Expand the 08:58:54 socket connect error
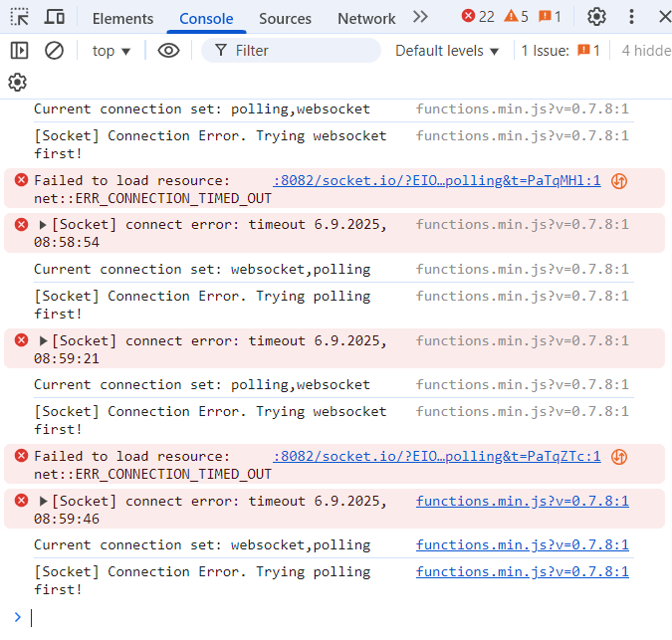672x640 pixels. pos(44,225)
